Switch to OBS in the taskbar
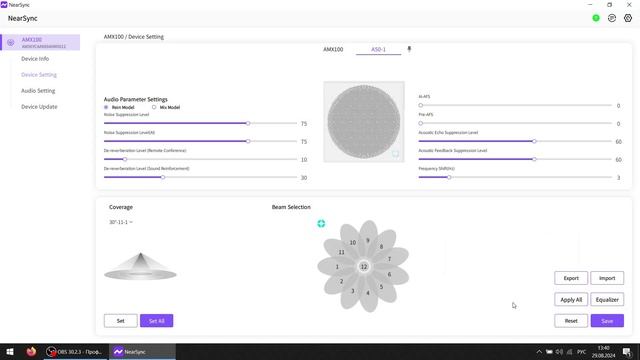Image resolution: width=640 pixels, height=360 pixels. coord(76,351)
